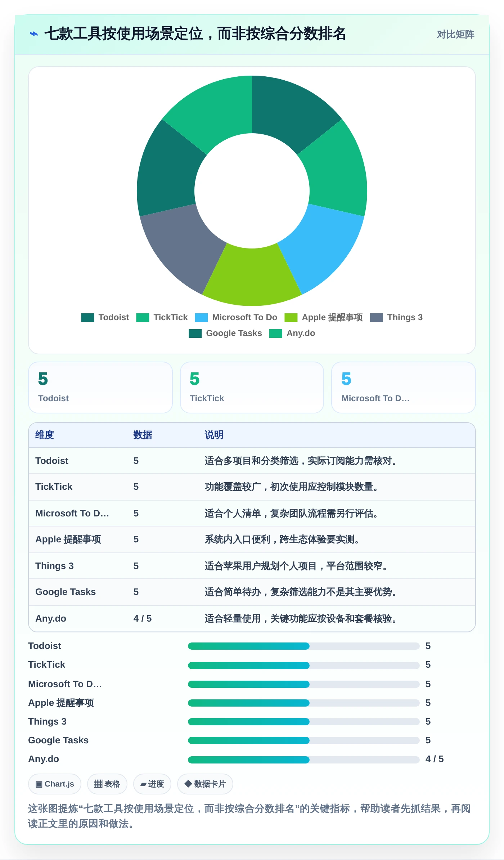This screenshot has width=504, height=860.
Task: Click the Todoist progress bar
Action: [x=303, y=646]
